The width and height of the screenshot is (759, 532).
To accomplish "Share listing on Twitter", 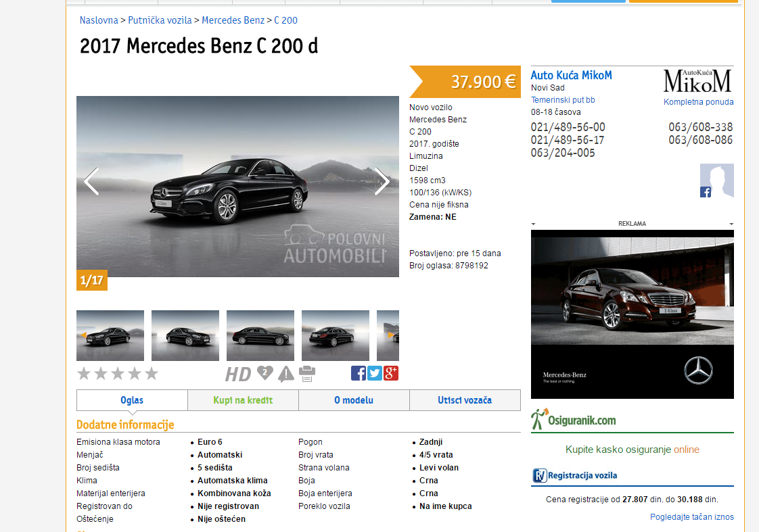I will (375, 373).
